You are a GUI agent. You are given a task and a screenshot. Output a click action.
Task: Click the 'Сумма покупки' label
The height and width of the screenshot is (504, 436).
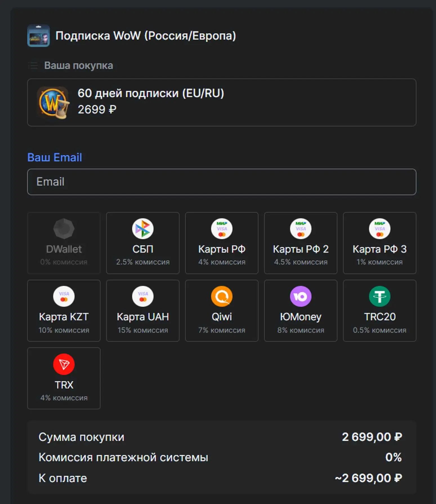[x=81, y=437]
